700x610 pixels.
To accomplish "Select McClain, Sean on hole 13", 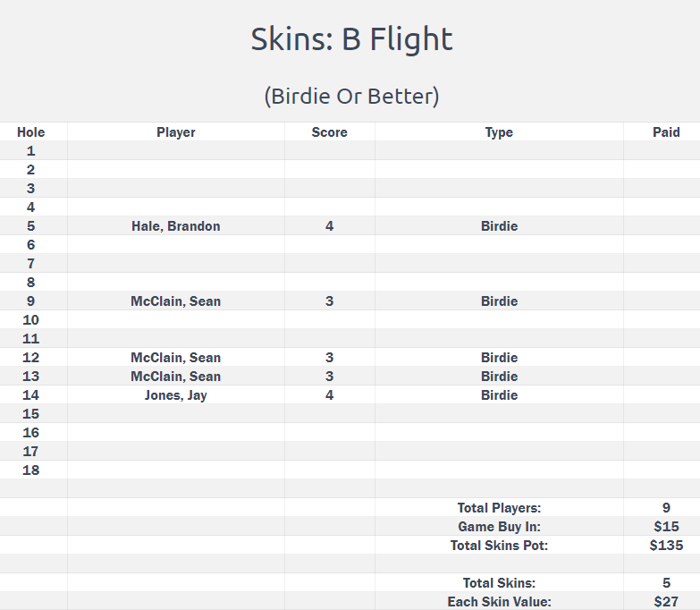I will (176, 376).
